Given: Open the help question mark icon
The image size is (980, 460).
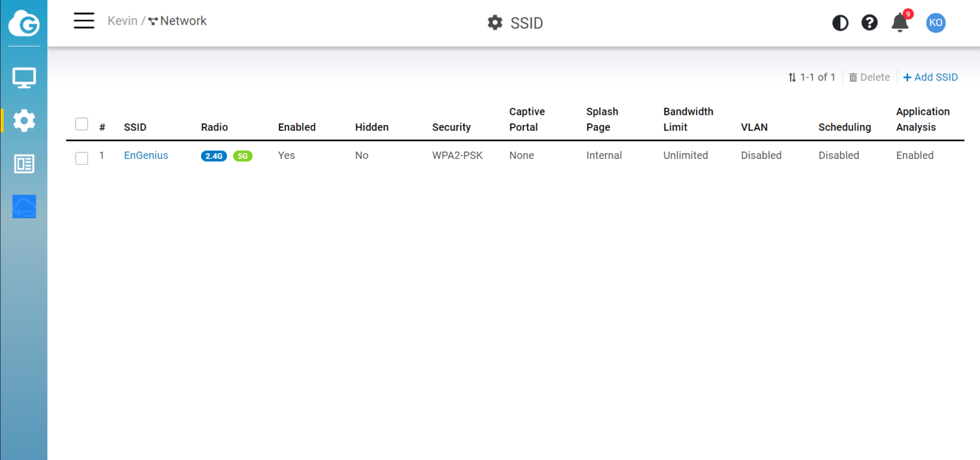Looking at the screenshot, I should 870,23.
